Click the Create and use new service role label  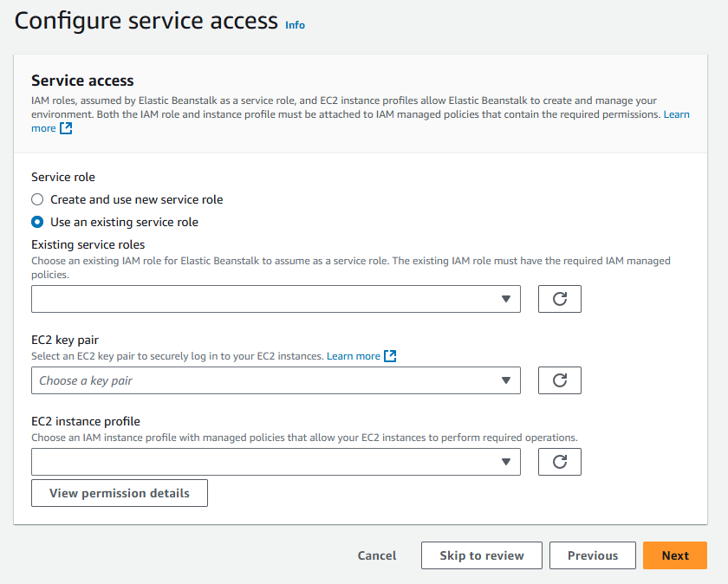[137, 199]
